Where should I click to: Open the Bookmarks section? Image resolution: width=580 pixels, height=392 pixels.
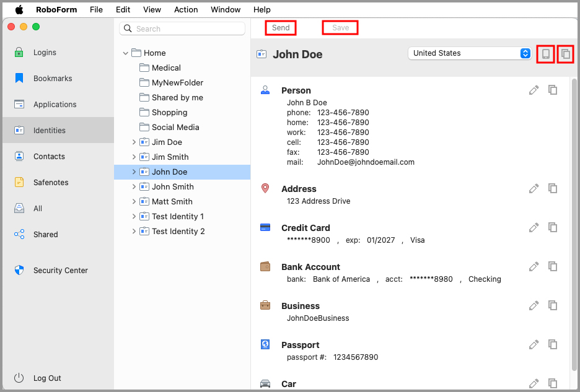(x=53, y=79)
